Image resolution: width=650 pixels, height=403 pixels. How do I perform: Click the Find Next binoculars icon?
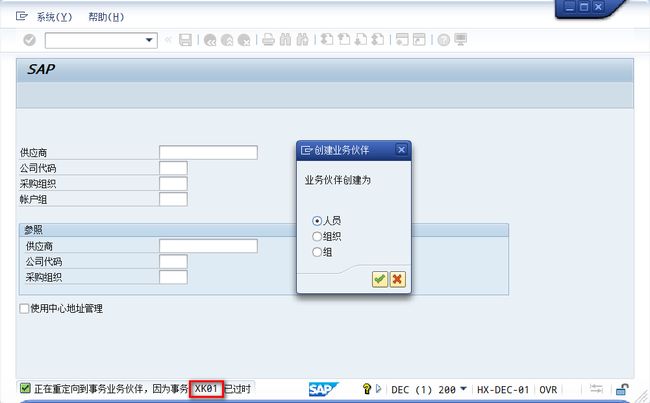(x=302, y=40)
